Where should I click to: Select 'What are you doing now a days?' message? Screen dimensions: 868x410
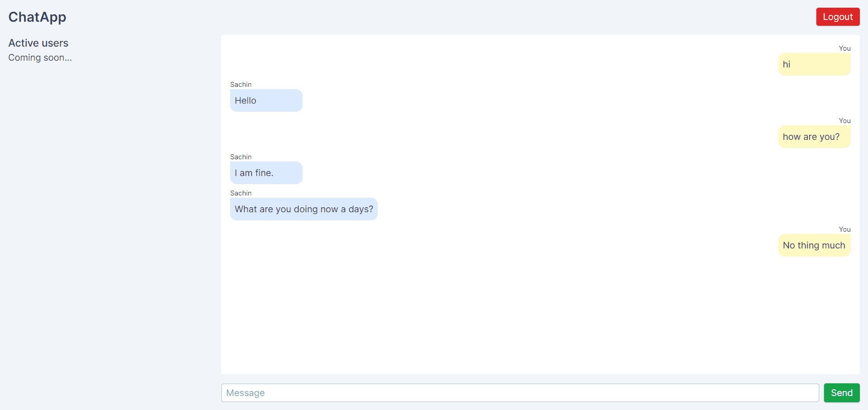[304, 209]
